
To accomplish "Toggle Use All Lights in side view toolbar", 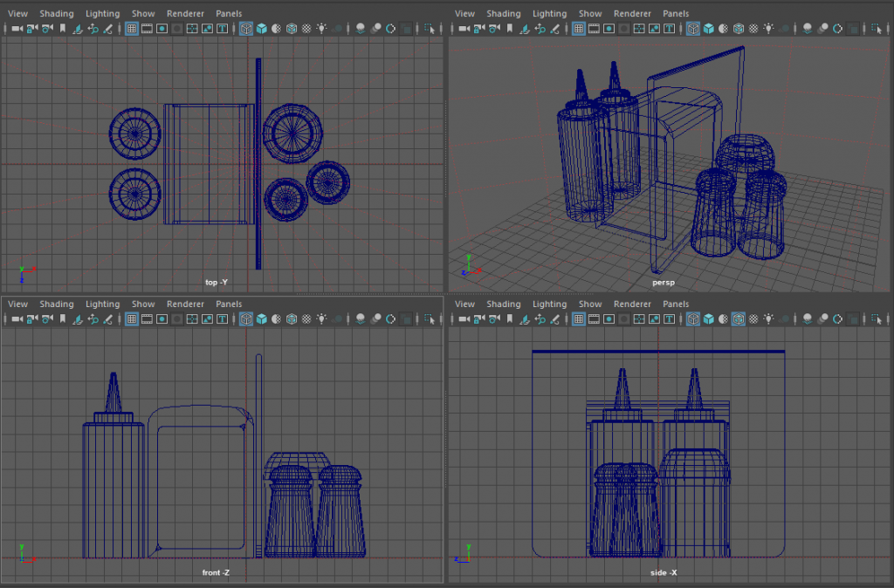I will [x=768, y=319].
